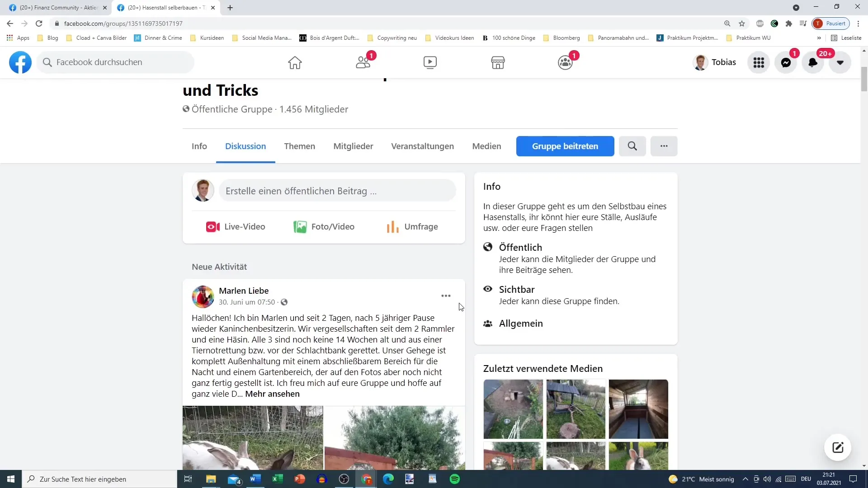Select the Diskussion tab
The image size is (868, 488).
coord(245,146)
